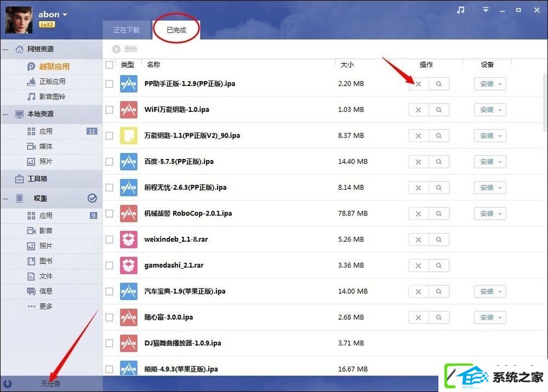Switch to the 正在下载 tab

(x=127, y=30)
